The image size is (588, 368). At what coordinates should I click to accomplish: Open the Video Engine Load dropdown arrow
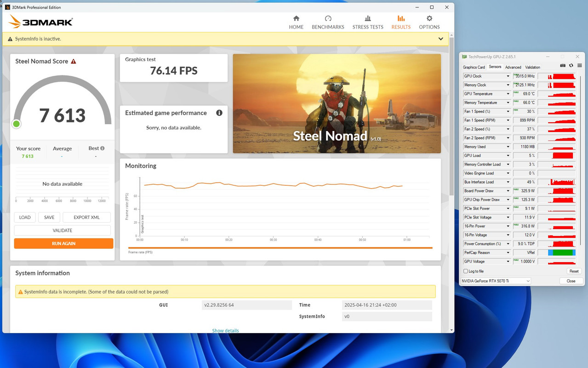[x=508, y=173]
